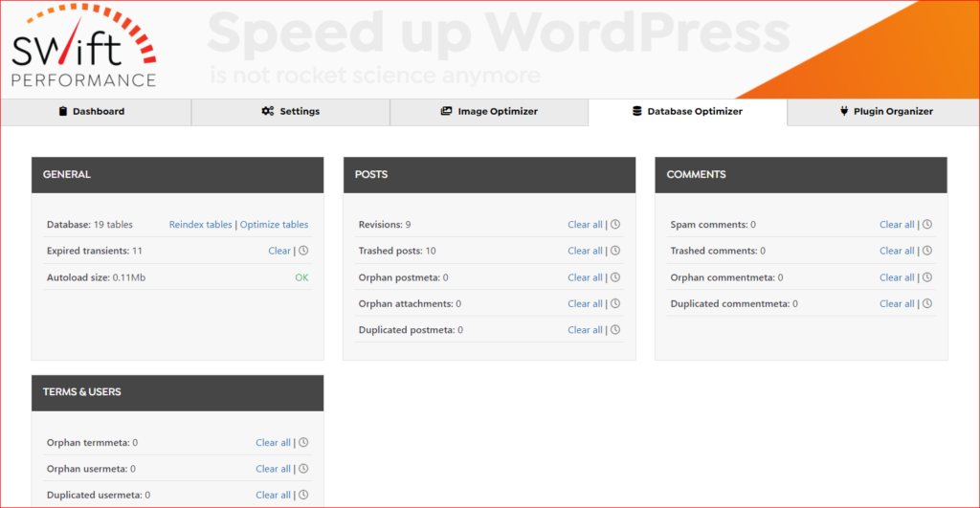Click the Swift Performance logo
Viewport: 980px width, 508px height.
pyautogui.click(x=84, y=46)
